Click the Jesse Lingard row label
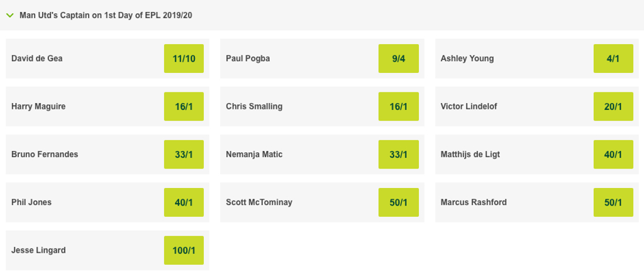Viewport: 644px width, 271px height. [x=38, y=250]
